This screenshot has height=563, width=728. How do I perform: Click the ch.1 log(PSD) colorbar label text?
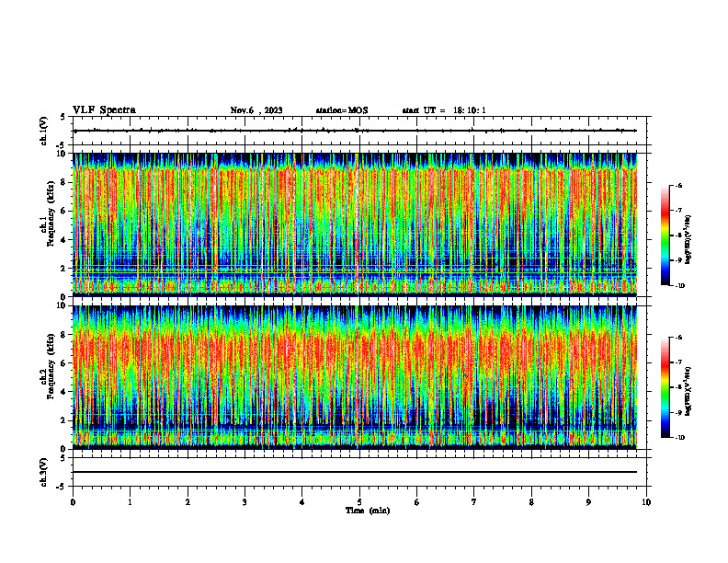[688, 240]
